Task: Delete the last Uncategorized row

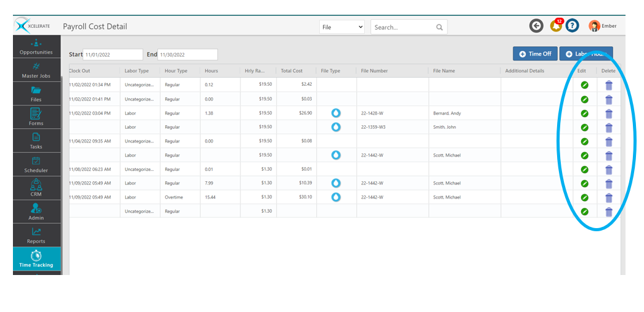Action: [x=609, y=211]
